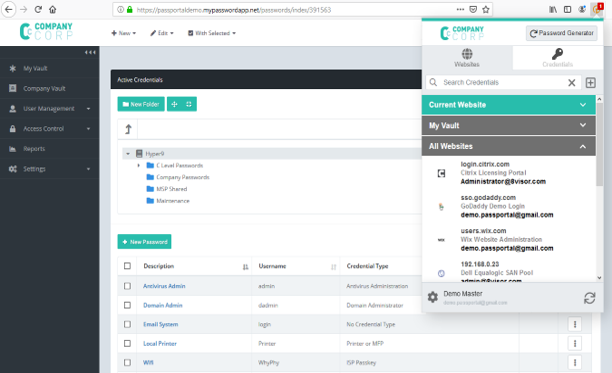Image resolution: width=612 pixels, height=373 pixels.
Task: Switch to the Websites tab in popup
Action: coord(467,58)
